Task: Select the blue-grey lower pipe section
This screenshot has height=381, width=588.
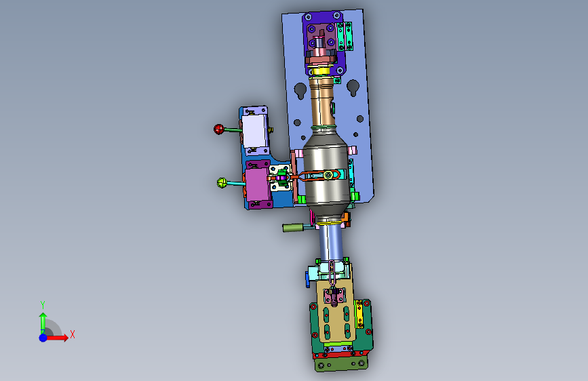Action: (331, 242)
